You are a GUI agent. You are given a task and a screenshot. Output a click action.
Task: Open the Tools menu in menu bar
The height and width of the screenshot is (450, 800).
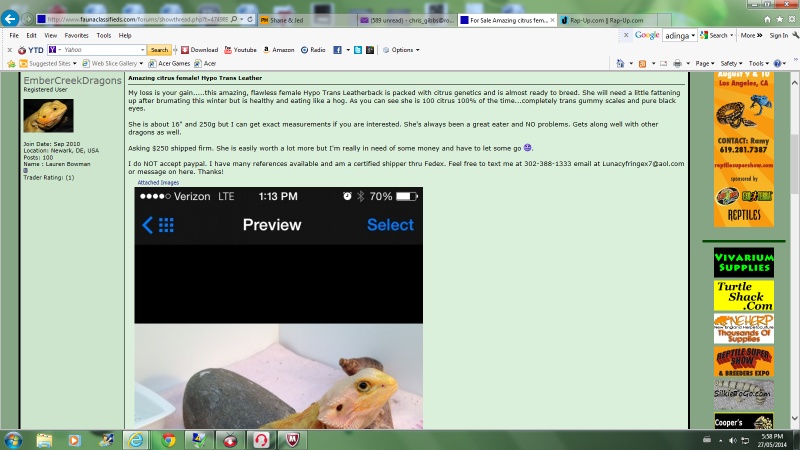tap(104, 36)
